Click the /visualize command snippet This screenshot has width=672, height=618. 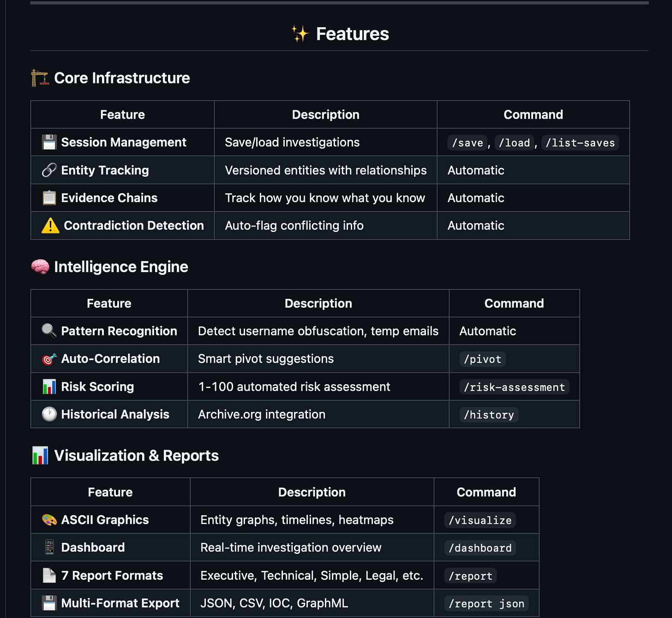click(x=480, y=520)
